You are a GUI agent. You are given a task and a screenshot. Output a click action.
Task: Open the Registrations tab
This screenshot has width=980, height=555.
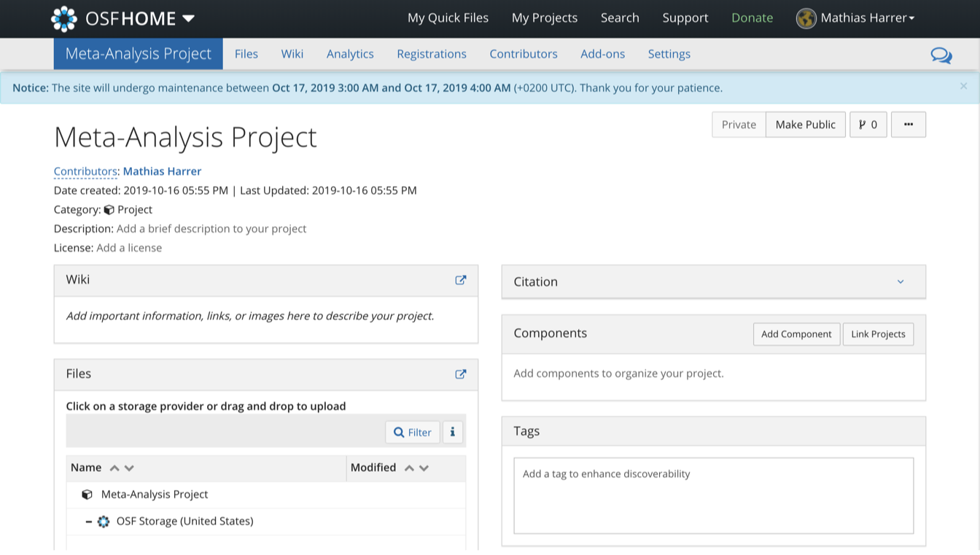(431, 54)
